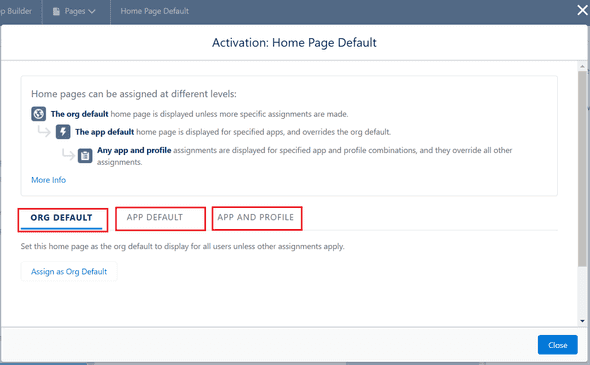Screen dimensions: 590x365
Task: Close the activation dialog with X icon
Action: coord(582,11)
